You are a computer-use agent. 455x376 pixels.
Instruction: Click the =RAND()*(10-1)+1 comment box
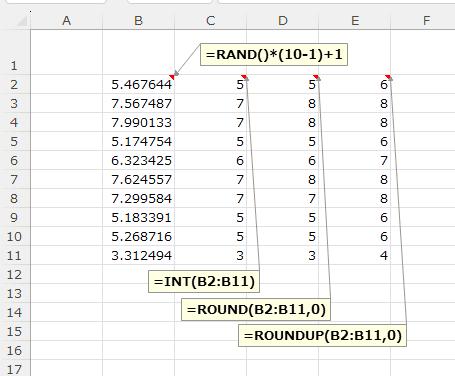click(x=274, y=54)
